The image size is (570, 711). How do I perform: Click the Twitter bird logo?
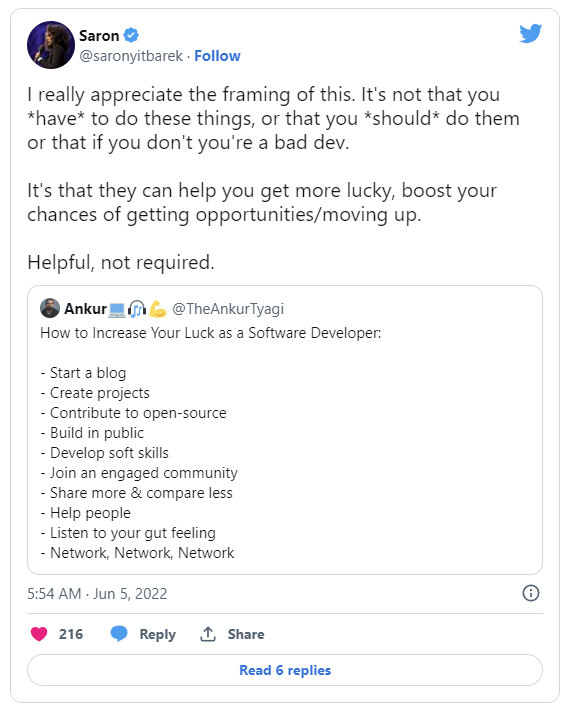coord(531,33)
